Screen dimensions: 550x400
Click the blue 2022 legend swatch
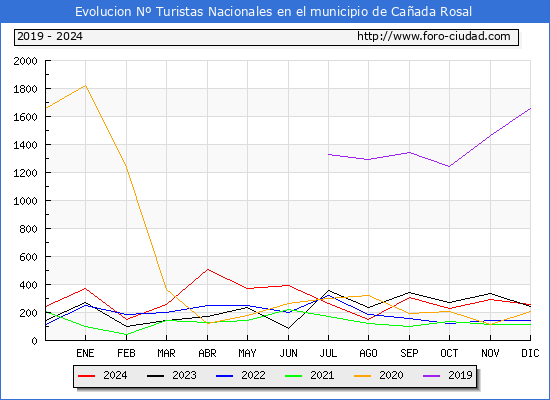(224, 376)
